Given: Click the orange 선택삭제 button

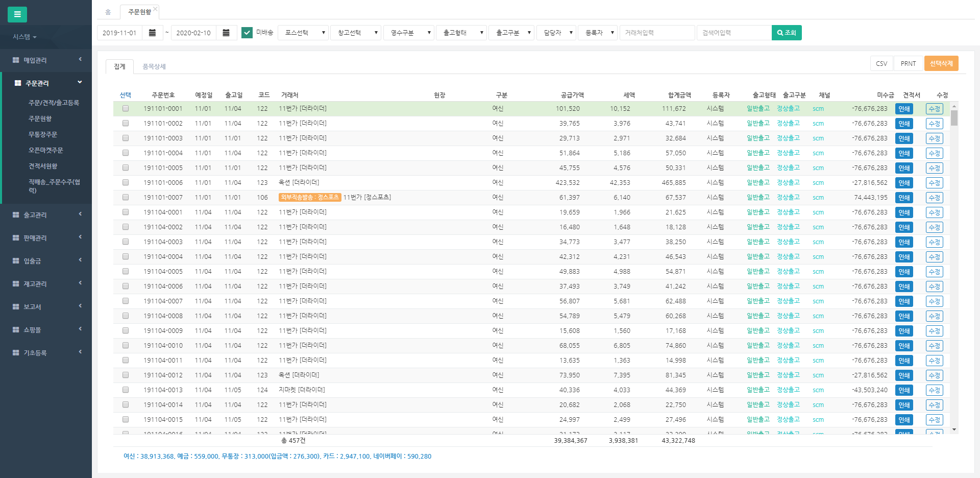Looking at the screenshot, I should [941, 63].
